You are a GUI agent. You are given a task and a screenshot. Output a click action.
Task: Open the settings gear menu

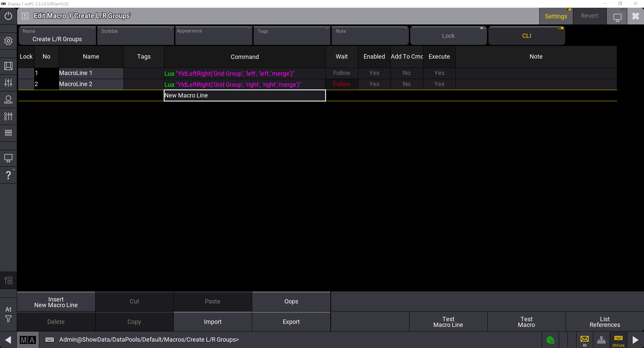pos(8,41)
